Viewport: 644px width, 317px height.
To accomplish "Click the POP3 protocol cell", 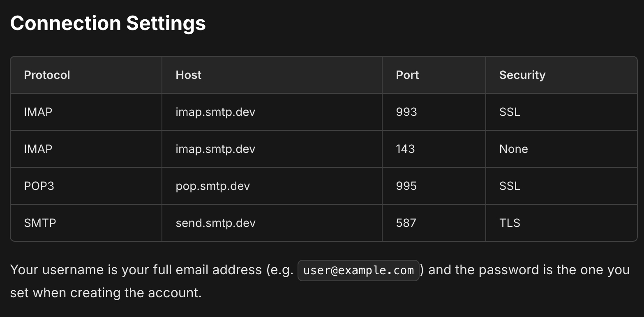I will click(39, 186).
